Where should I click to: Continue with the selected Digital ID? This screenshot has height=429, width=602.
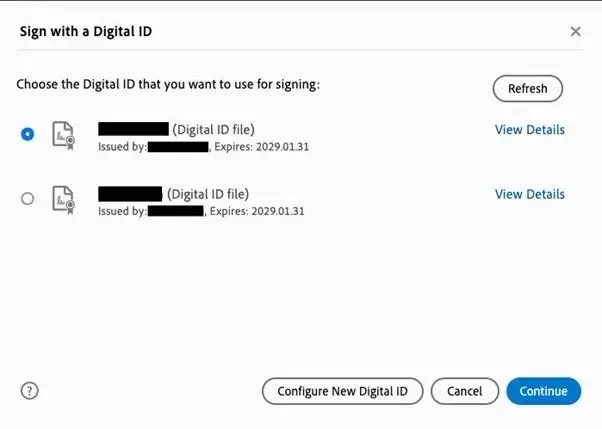(x=544, y=391)
